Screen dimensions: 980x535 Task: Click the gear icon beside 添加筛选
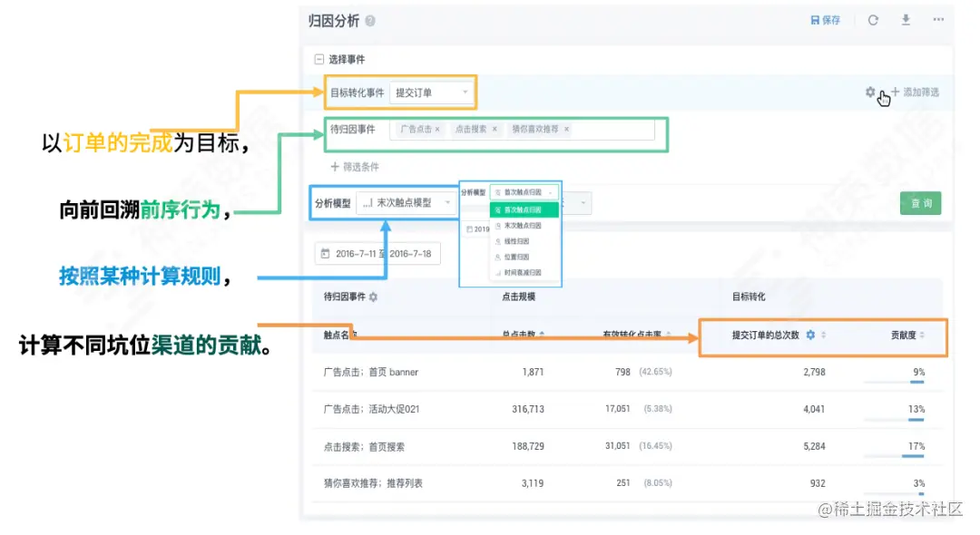868,92
